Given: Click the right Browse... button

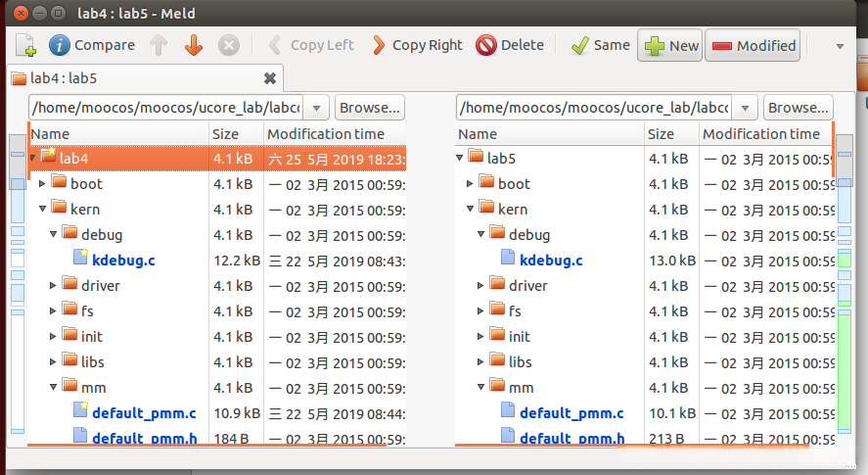Looking at the screenshot, I should [x=799, y=108].
